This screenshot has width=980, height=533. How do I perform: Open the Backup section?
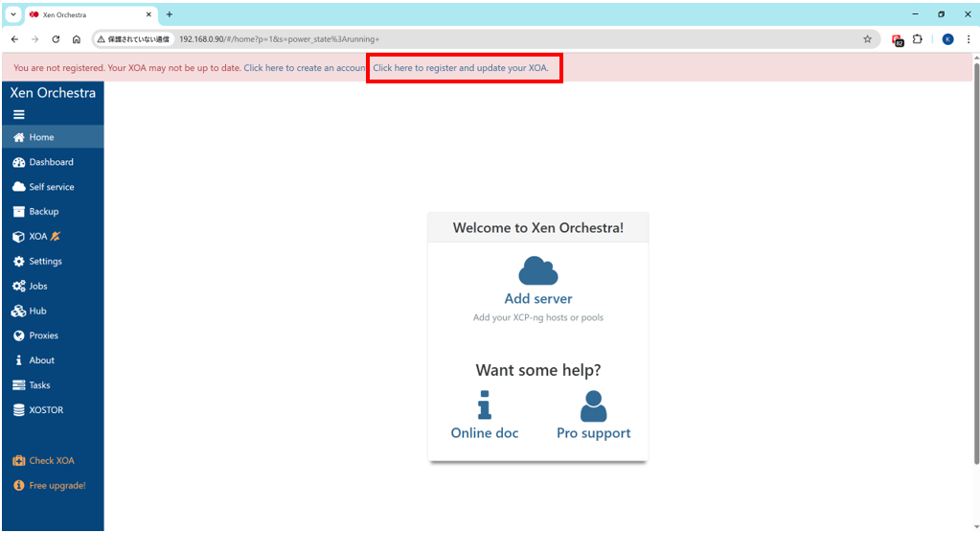coord(43,212)
